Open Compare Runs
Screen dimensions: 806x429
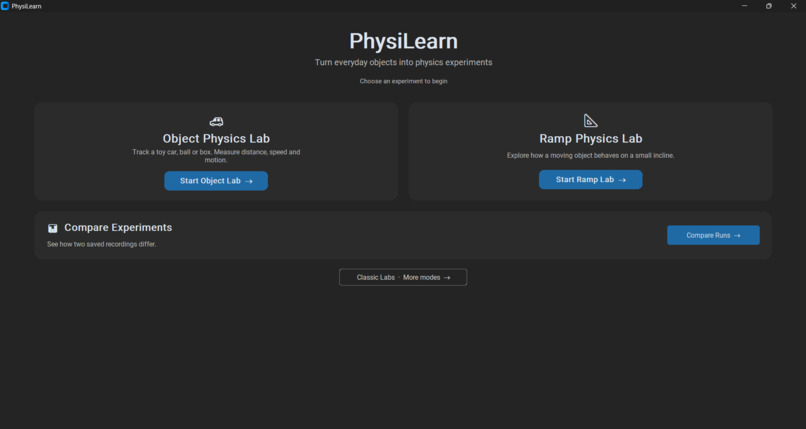713,235
